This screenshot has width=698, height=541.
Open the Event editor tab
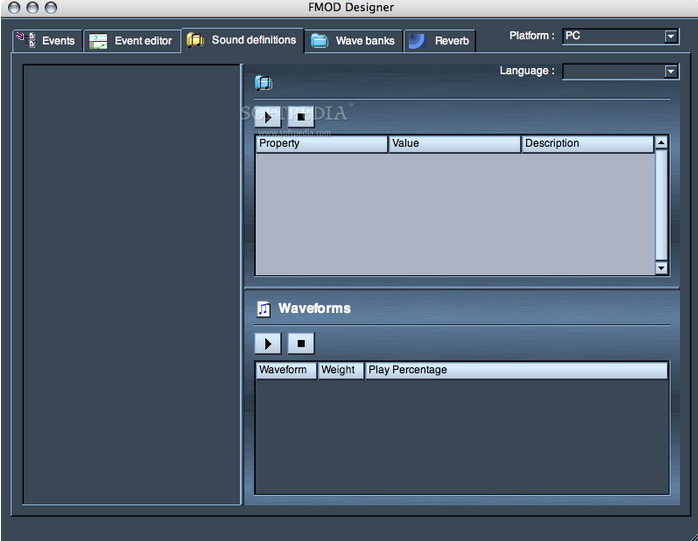tap(132, 41)
